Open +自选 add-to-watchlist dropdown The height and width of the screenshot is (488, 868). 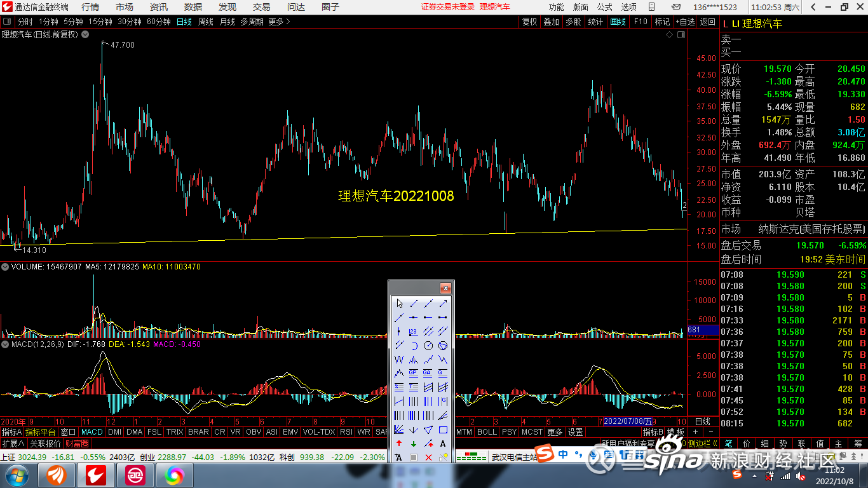(x=685, y=22)
